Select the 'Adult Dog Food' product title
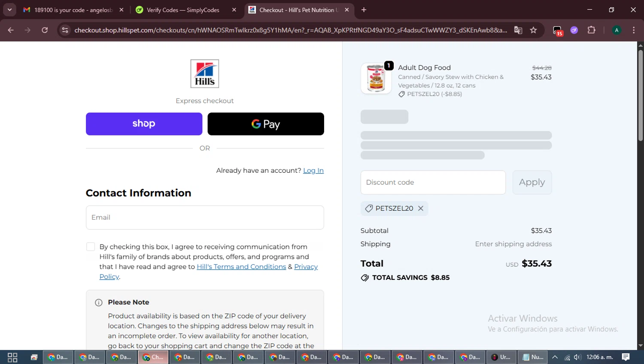 (x=424, y=67)
